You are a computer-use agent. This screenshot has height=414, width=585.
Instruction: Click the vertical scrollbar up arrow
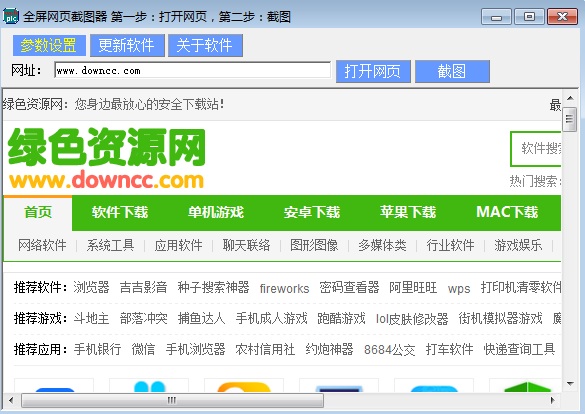tap(570, 98)
